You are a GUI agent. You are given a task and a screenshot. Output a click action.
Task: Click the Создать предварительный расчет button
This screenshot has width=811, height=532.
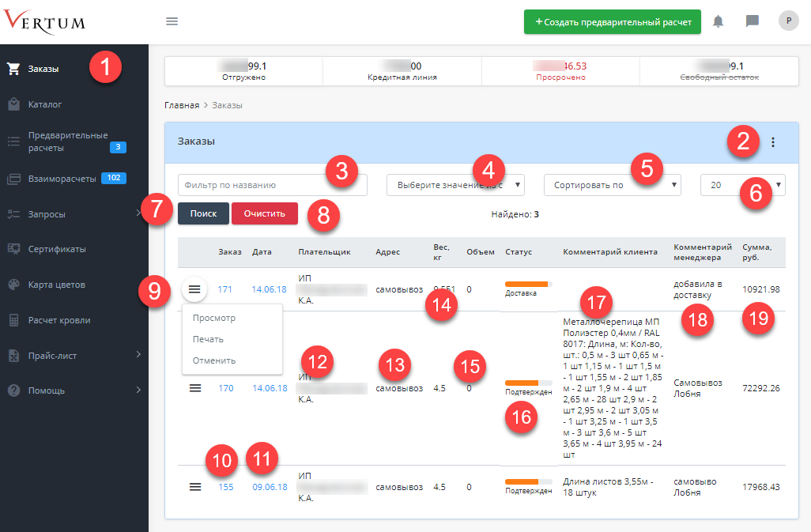point(612,22)
